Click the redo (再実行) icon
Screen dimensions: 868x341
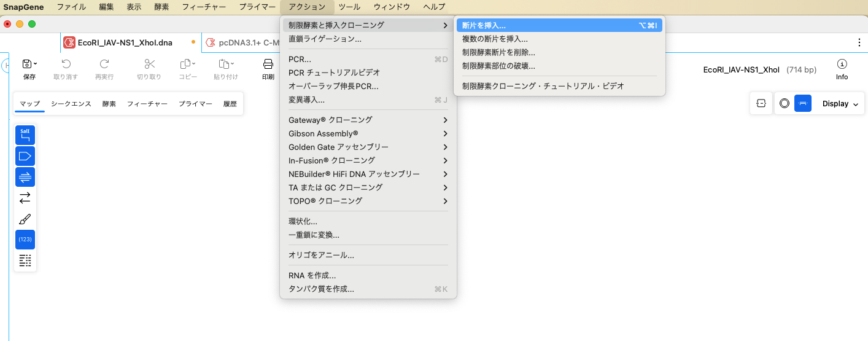(104, 64)
